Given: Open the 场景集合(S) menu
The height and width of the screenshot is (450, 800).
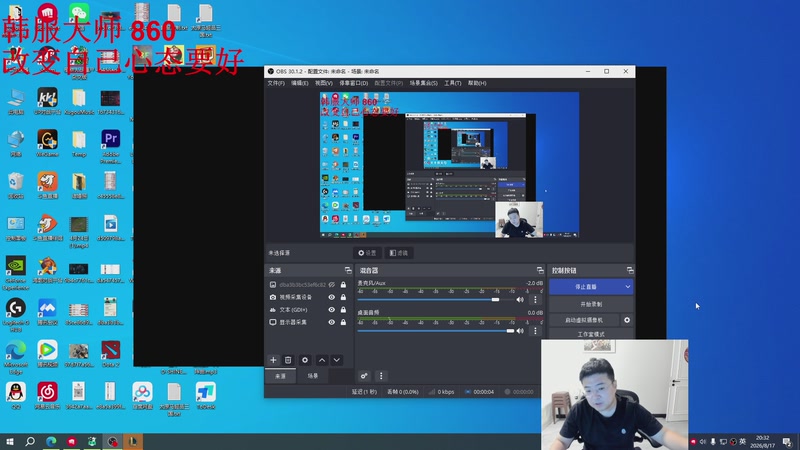Looking at the screenshot, I should tap(423, 83).
